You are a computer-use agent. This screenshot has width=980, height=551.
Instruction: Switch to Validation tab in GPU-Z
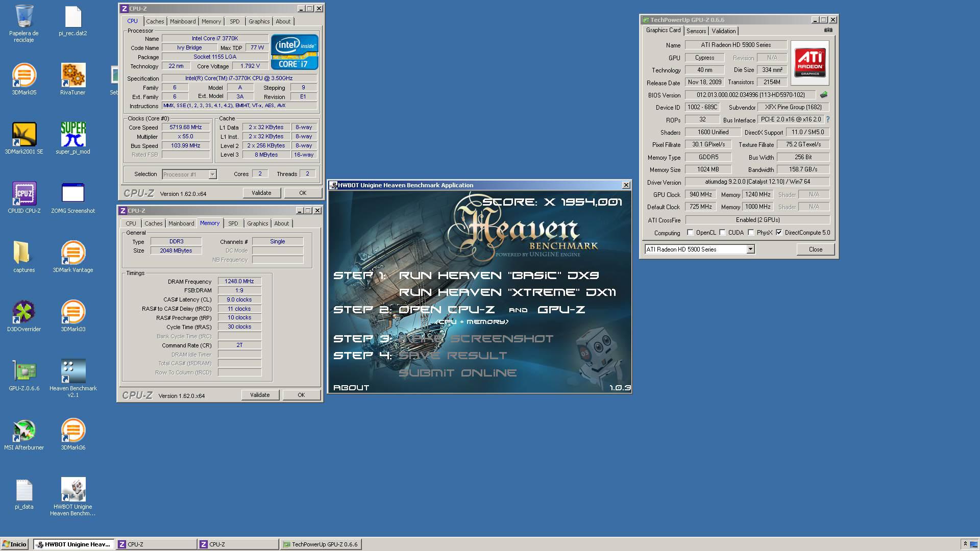[x=724, y=31]
